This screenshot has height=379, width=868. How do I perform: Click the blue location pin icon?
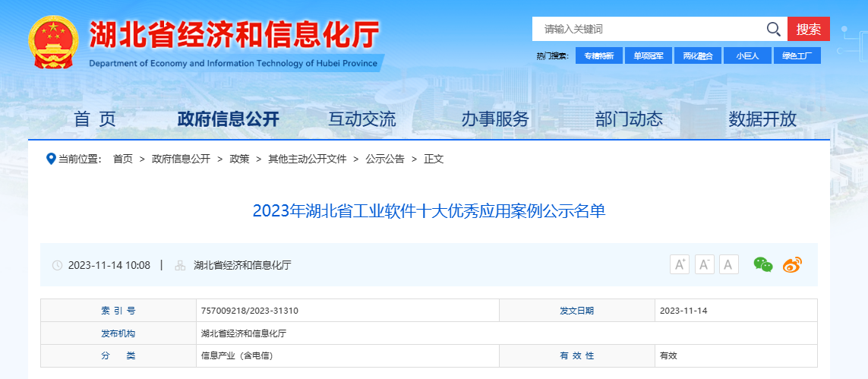[51, 159]
